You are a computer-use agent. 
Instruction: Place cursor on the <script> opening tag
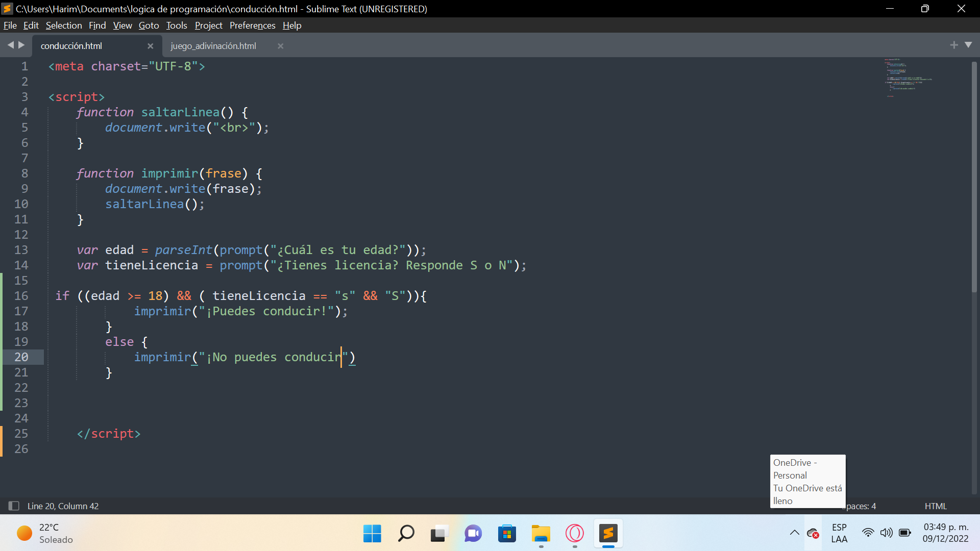77,97
